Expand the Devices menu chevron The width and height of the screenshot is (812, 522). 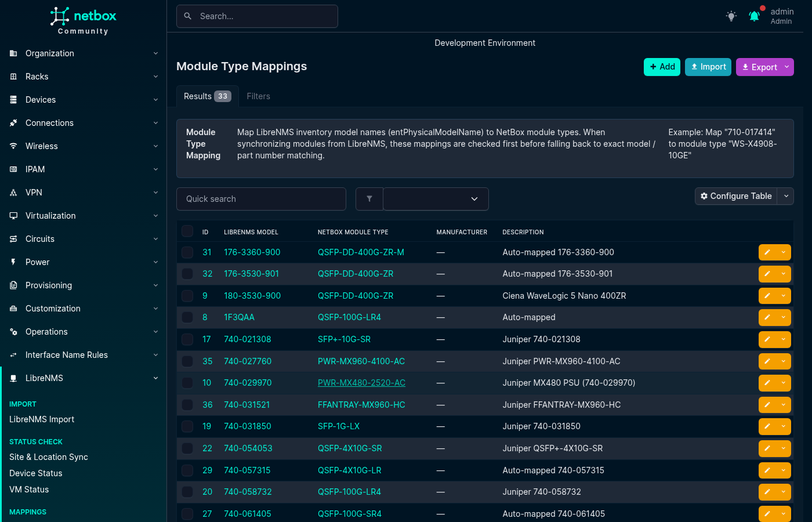[155, 100]
